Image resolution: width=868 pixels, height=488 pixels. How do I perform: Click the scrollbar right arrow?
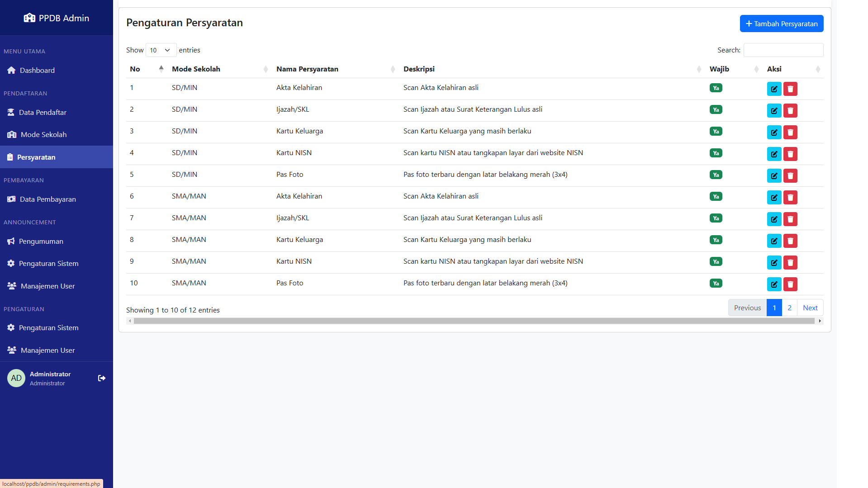(820, 321)
